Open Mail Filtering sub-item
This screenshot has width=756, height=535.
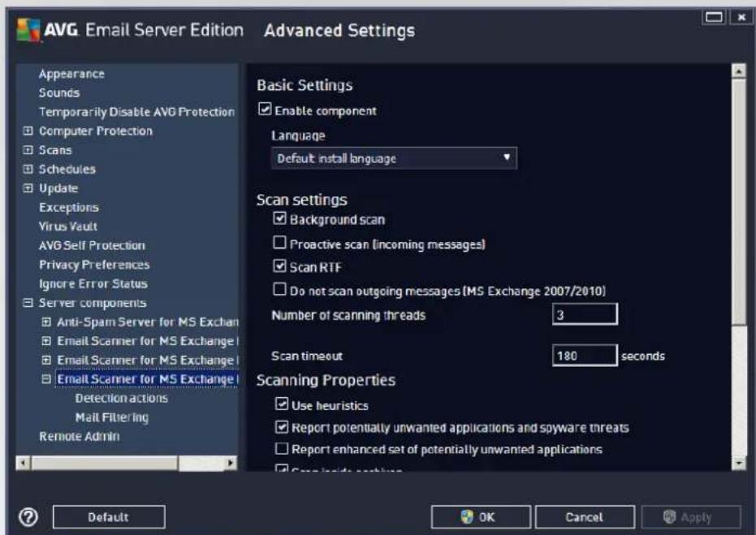[112, 417]
